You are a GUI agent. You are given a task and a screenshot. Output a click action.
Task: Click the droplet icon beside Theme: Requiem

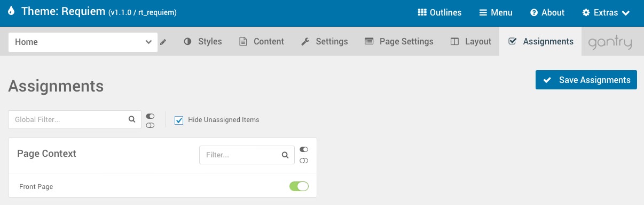click(12, 12)
